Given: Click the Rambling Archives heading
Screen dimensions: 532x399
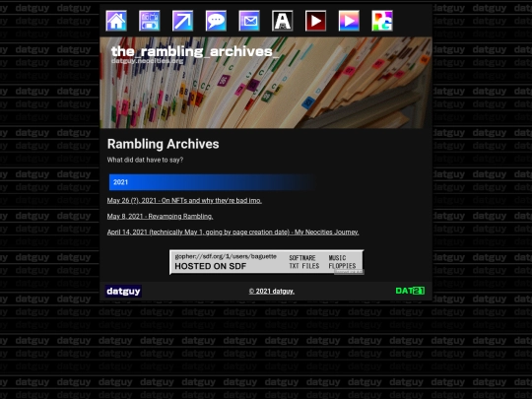Looking at the screenshot, I should (163, 144).
